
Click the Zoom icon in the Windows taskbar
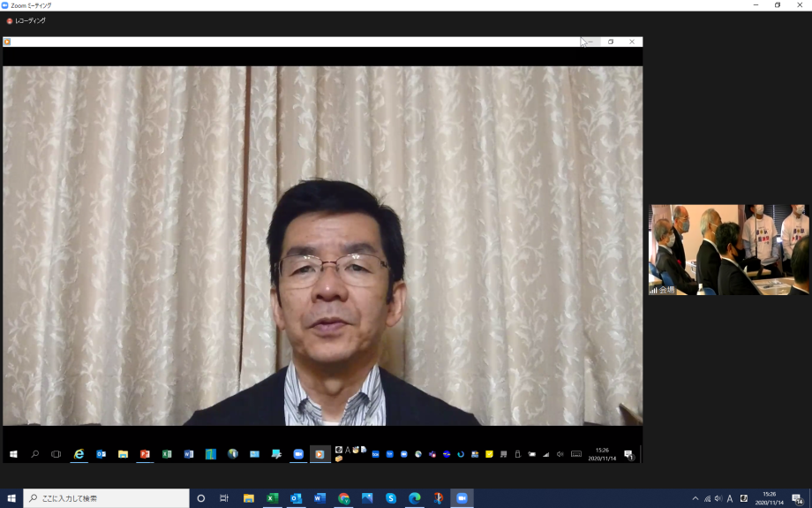462,498
